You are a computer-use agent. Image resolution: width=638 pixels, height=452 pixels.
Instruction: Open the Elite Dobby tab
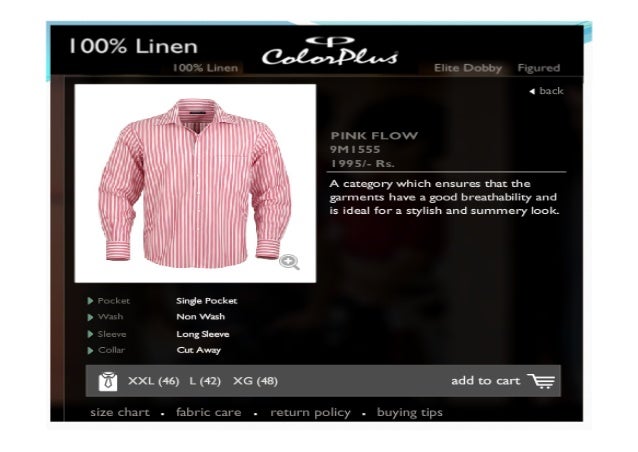click(468, 68)
